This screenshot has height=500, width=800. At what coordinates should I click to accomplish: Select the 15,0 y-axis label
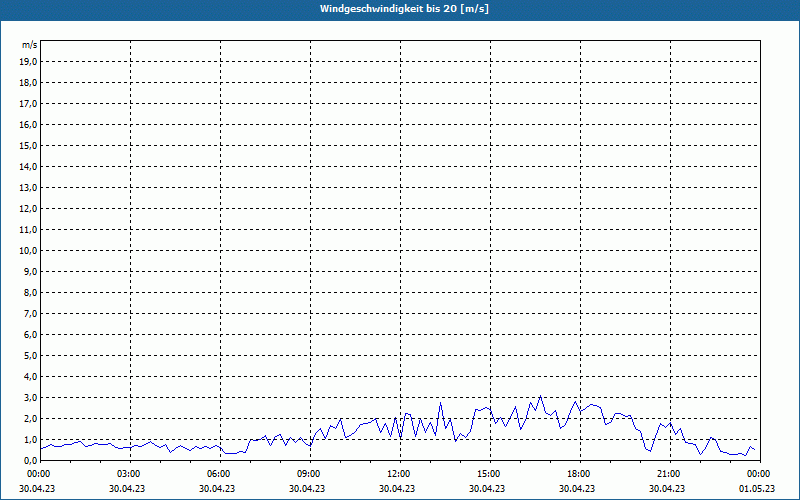click(x=28, y=145)
